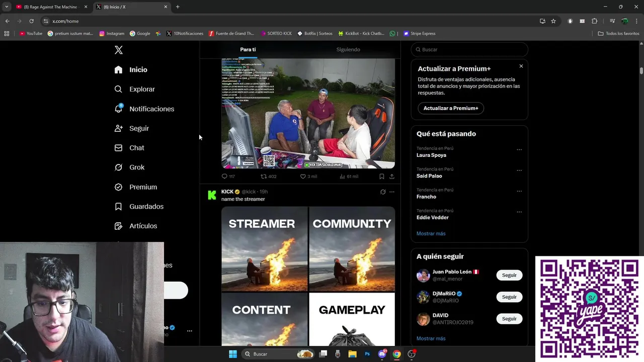Open the stream video thumbnail
This screenshot has width=644, height=362.
click(308, 113)
